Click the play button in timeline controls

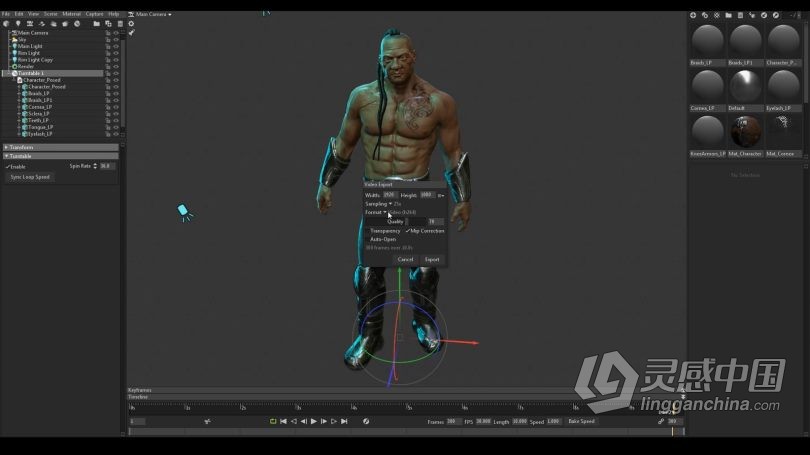point(314,421)
